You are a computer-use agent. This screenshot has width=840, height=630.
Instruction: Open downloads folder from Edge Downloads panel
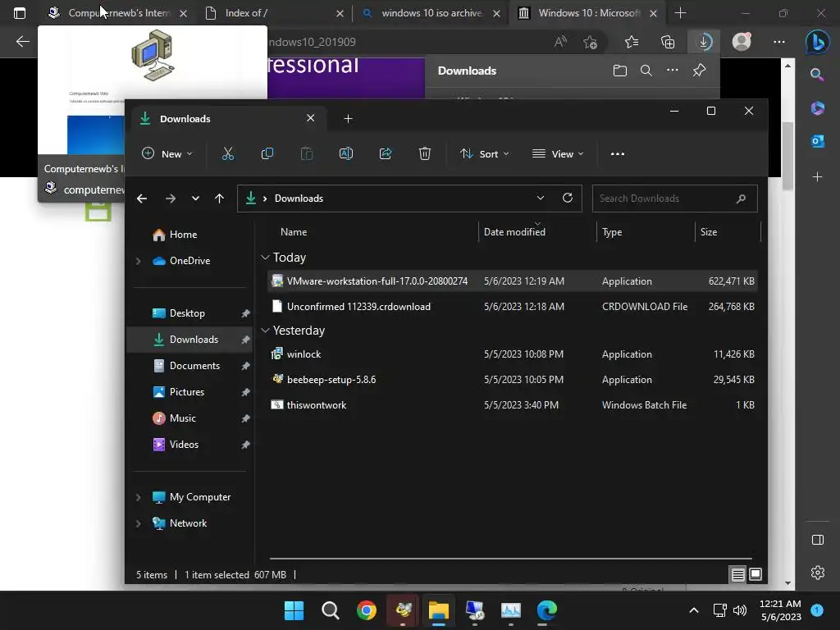(x=620, y=71)
